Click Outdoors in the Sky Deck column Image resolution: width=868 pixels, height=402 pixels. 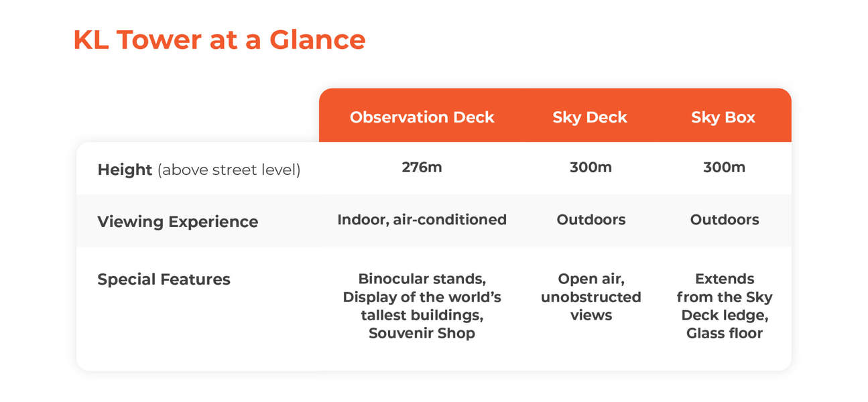591,220
